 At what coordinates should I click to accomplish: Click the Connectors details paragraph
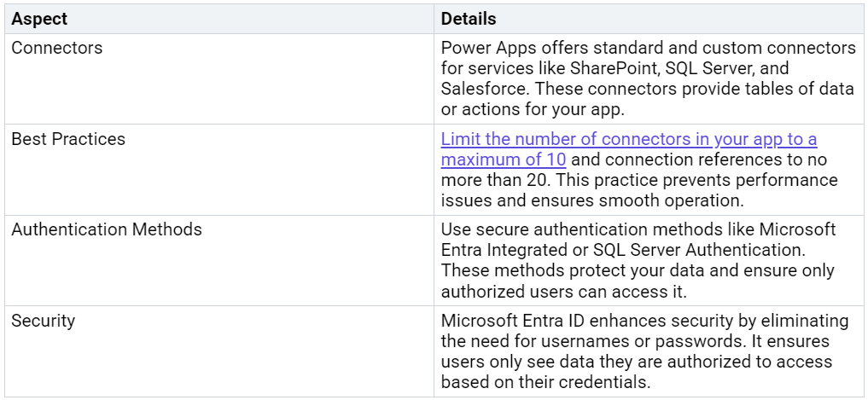tap(649, 78)
